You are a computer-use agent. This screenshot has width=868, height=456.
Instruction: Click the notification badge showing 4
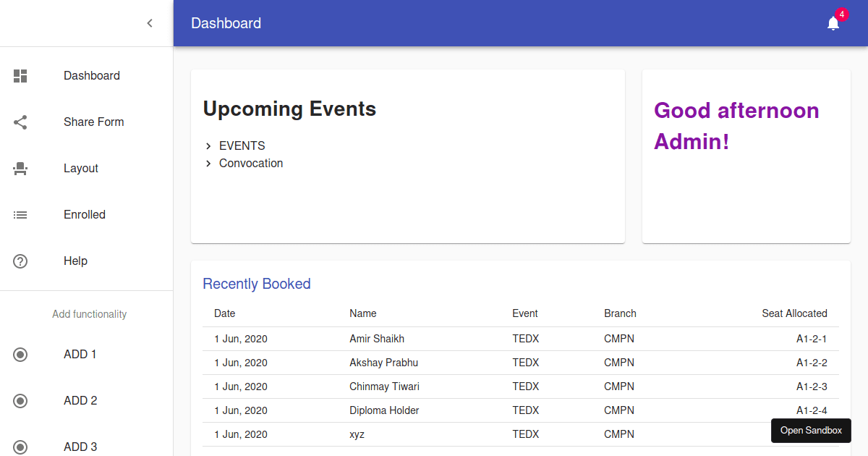coord(841,13)
